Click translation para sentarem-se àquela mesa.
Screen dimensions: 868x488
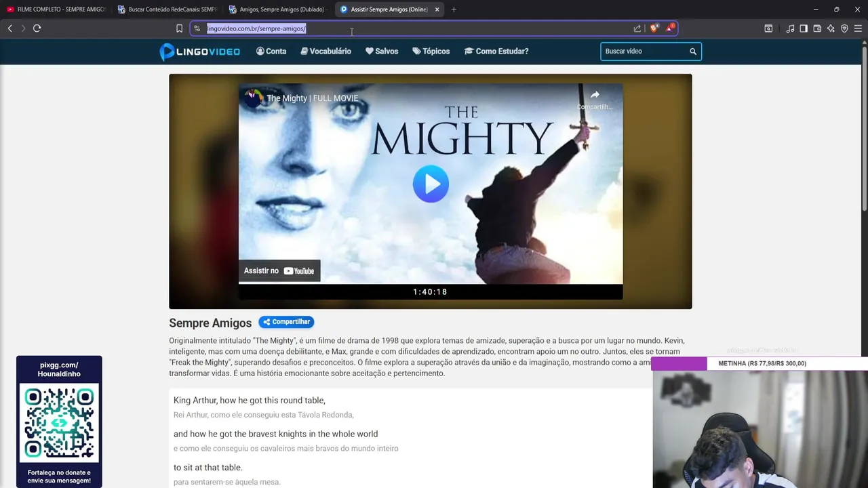[x=227, y=482]
